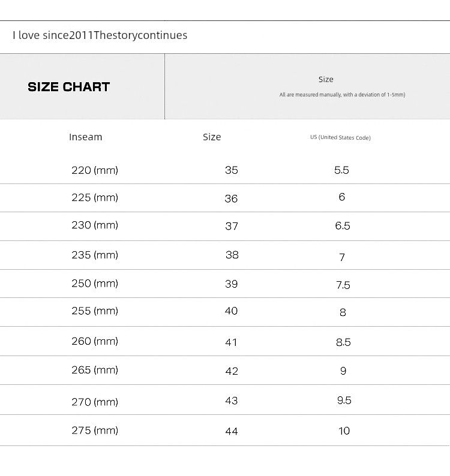Click the 260 (mm) inseam cell
The height and width of the screenshot is (476, 450).
[x=95, y=341]
